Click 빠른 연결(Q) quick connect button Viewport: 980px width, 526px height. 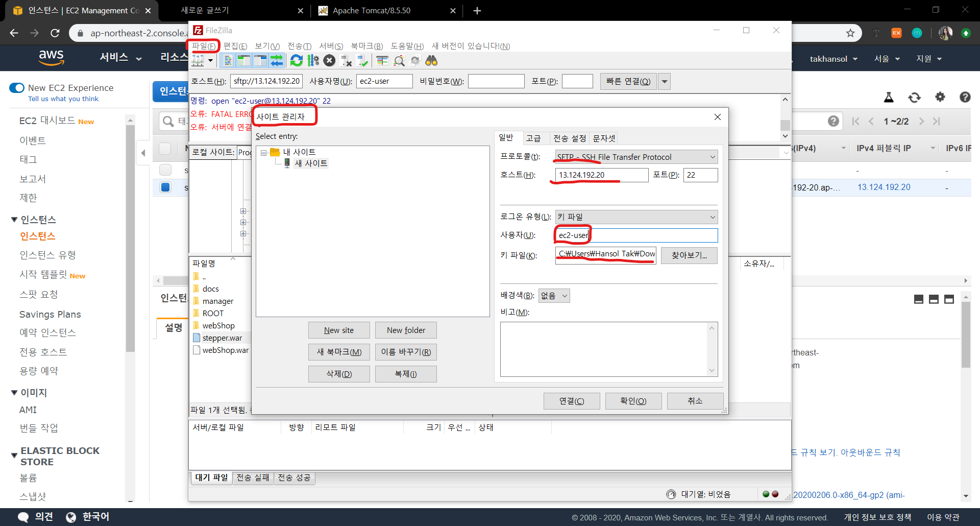628,82
